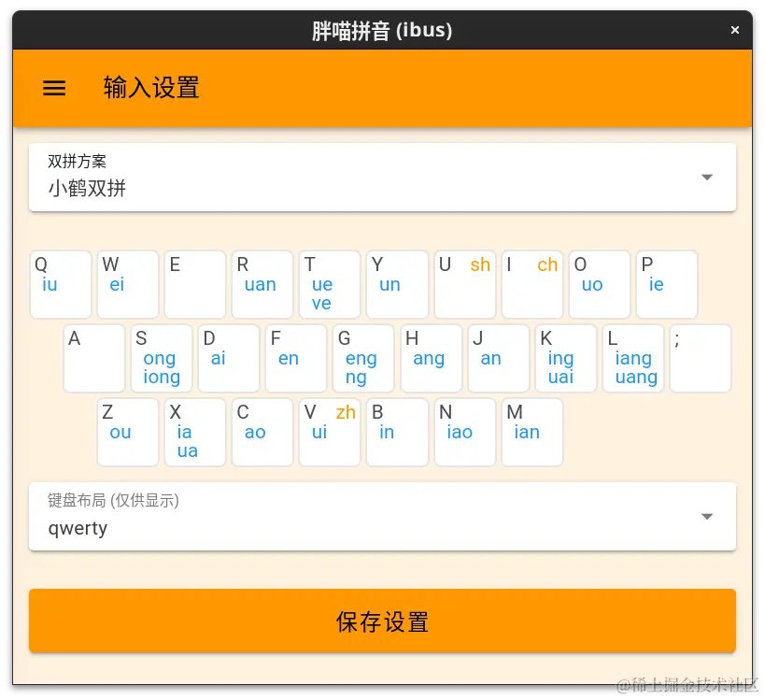Click the R key card showing uan
765x700 pixels.
click(262, 285)
